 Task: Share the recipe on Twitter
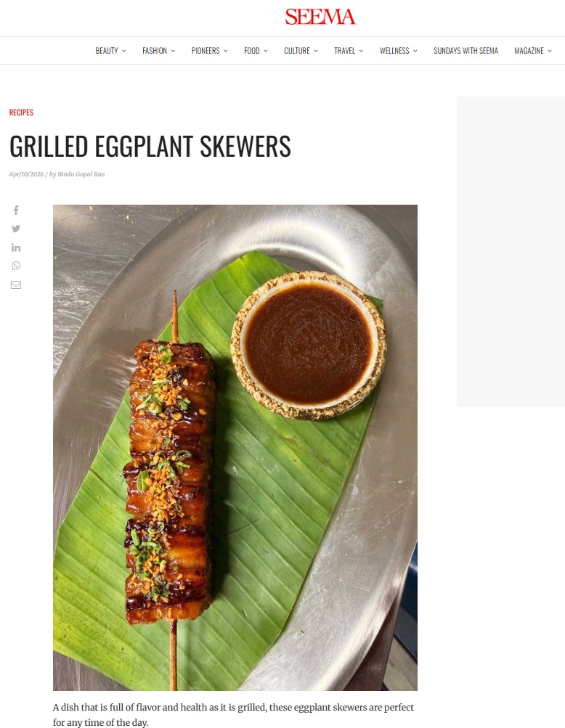pos(16,229)
